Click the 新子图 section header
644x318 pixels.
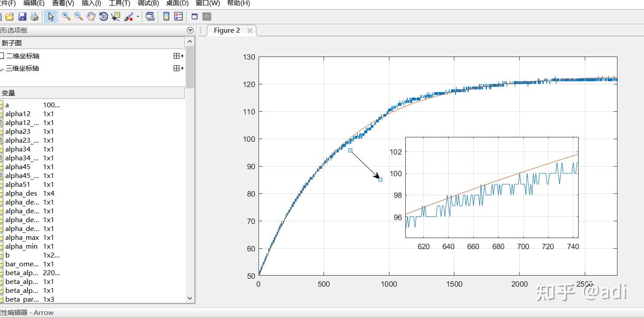click(x=92, y=43)
